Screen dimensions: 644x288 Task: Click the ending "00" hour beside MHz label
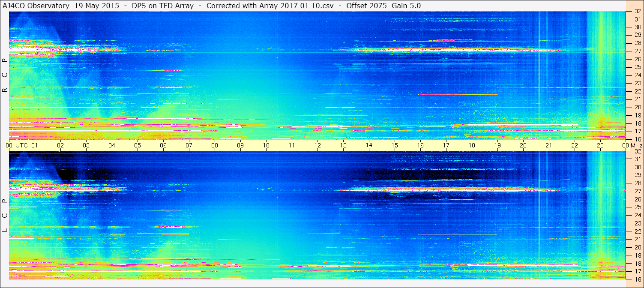pos(625,145)
